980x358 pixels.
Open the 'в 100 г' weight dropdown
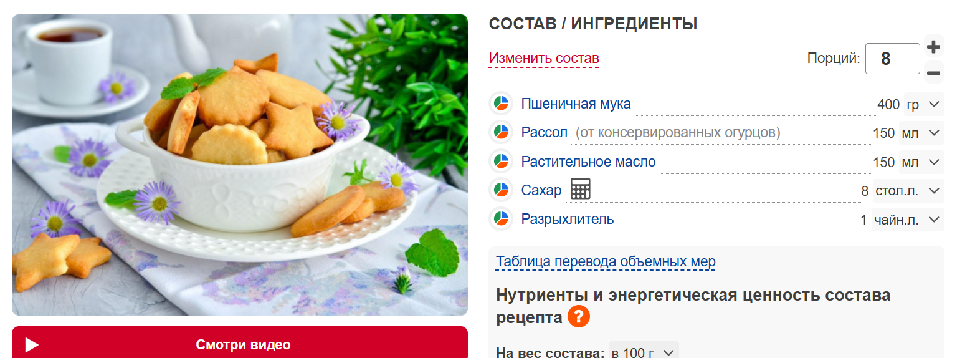click(643, 352)
